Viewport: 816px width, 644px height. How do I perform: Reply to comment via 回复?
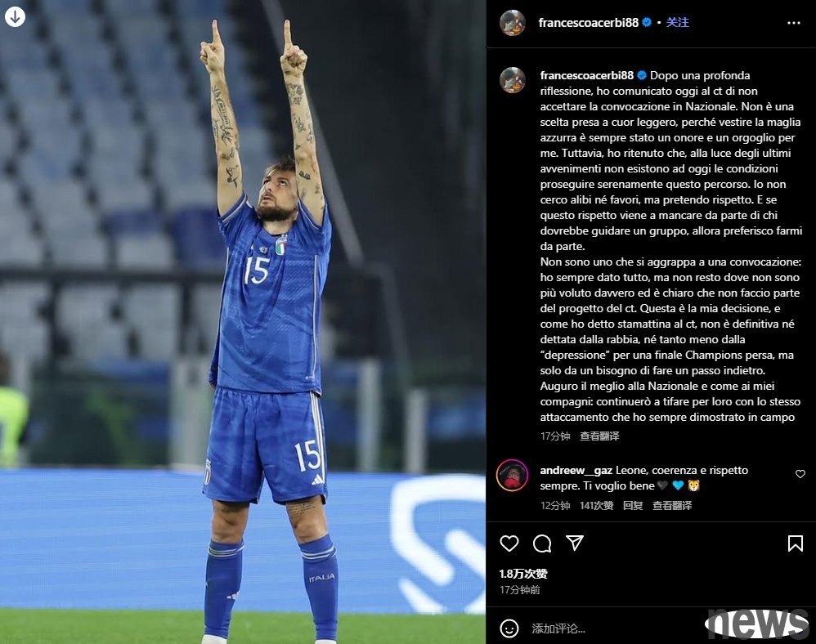point(633,506)
